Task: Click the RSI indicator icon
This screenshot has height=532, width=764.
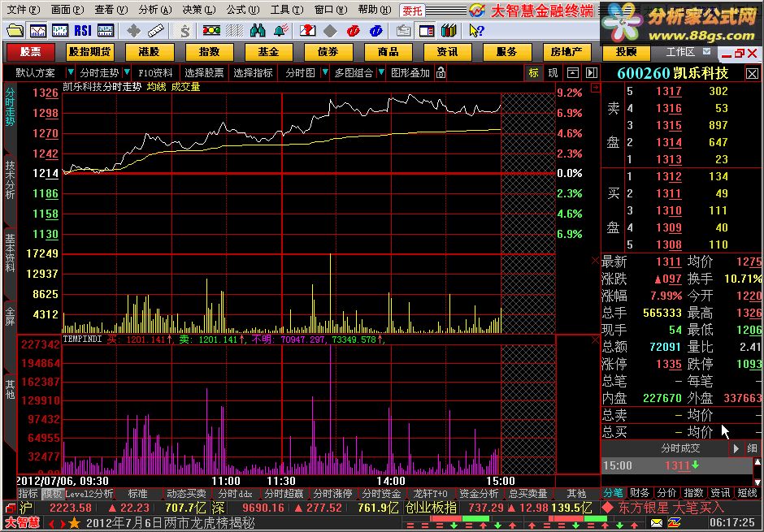Action: (83, 31)
